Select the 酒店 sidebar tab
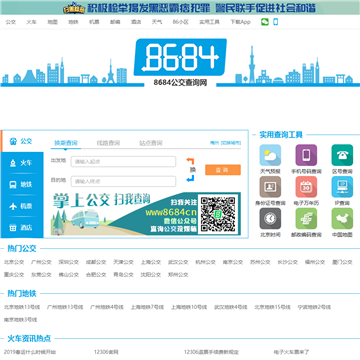This screenshot has width=360, height=360. pyautogui.click(x=22, y=228)
